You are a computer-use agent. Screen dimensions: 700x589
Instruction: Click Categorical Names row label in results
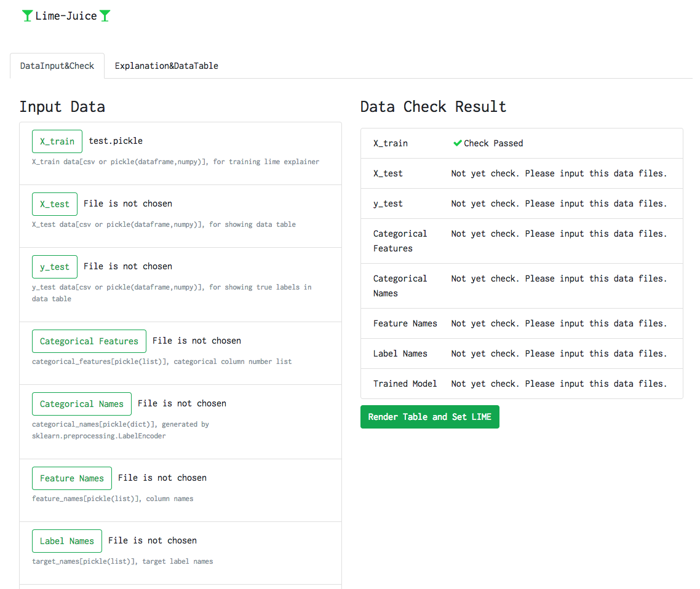click(x=400, y=286)
